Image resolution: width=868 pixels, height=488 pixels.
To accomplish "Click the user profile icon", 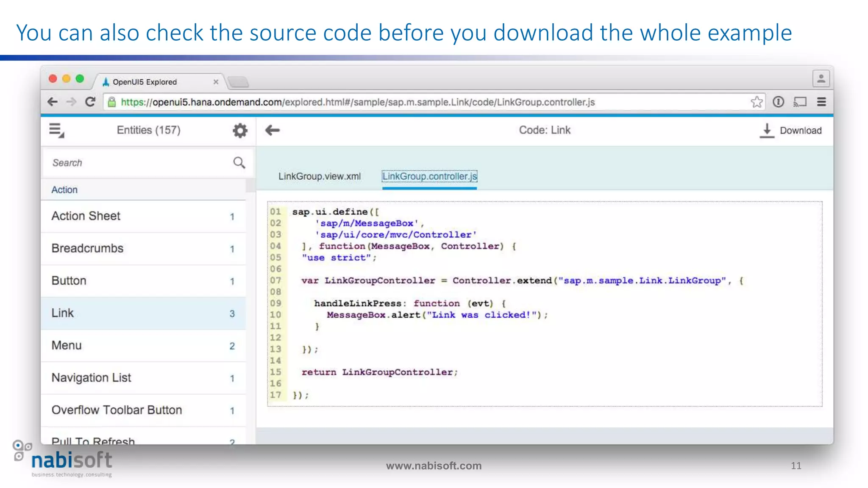I will [x=821, y=78].
